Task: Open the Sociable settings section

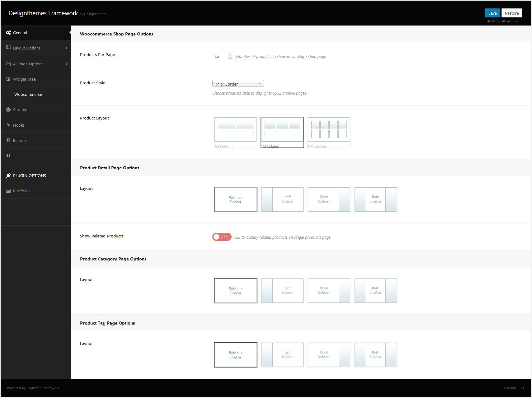Action: point(35,110)
